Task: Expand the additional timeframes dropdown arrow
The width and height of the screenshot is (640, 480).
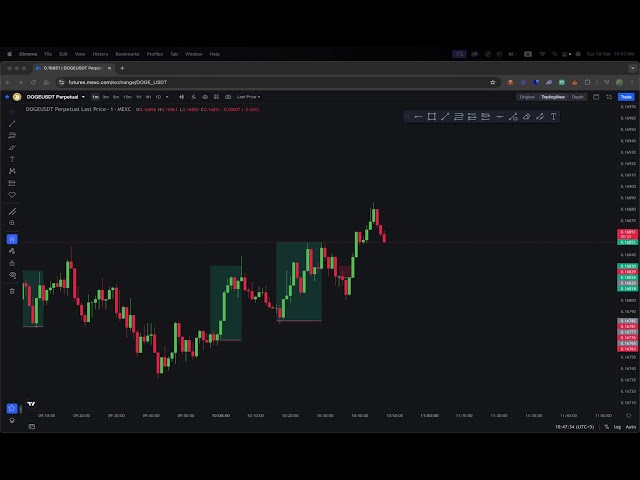Action: click(167, 97)
